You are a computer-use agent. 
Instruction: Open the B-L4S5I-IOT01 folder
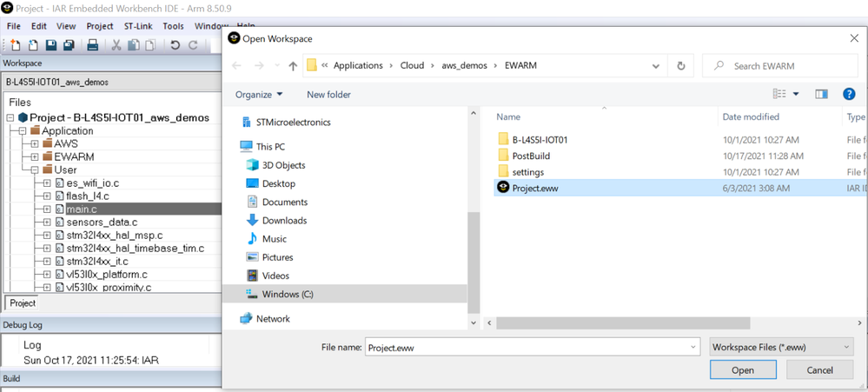[x=540, y=140]
